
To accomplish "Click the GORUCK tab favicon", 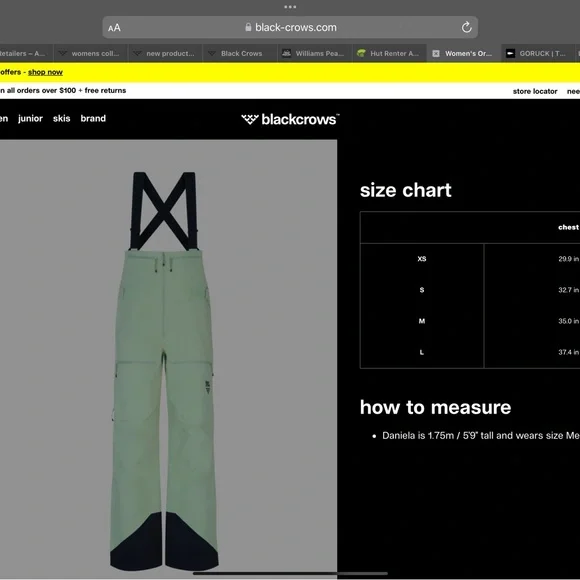I will (510, 54).
